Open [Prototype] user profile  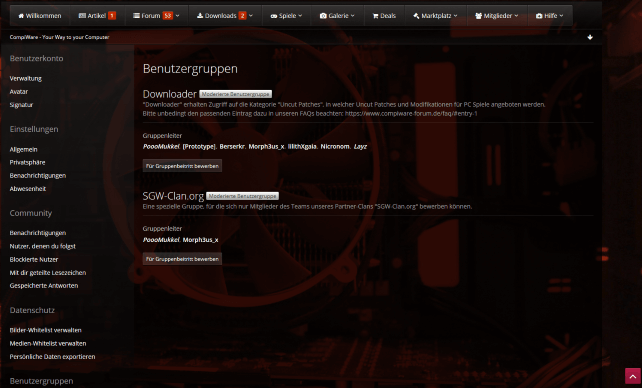[x=199, y=147]
